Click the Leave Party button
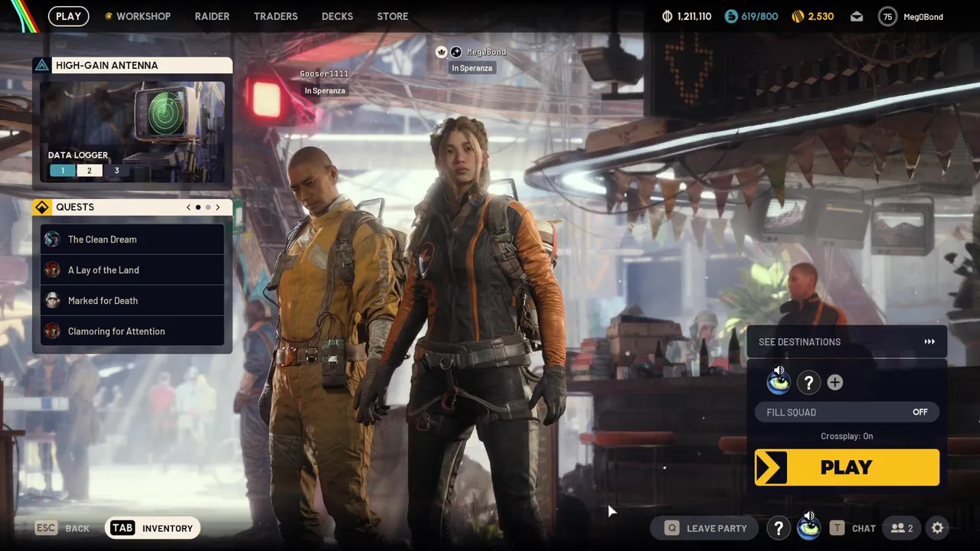 [x=704, y=528]
